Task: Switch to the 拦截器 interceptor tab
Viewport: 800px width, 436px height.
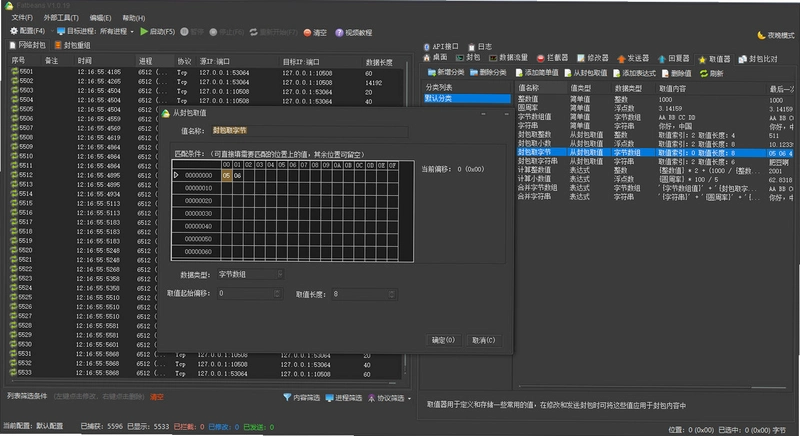Action: 552,58
